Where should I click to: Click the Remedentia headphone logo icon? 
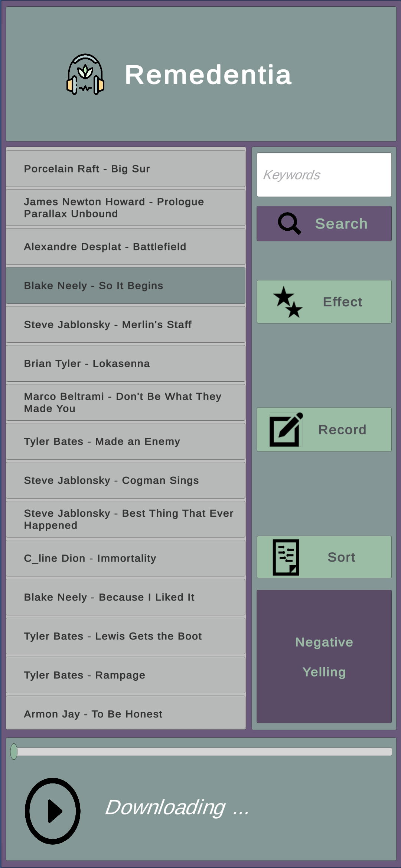85,74
